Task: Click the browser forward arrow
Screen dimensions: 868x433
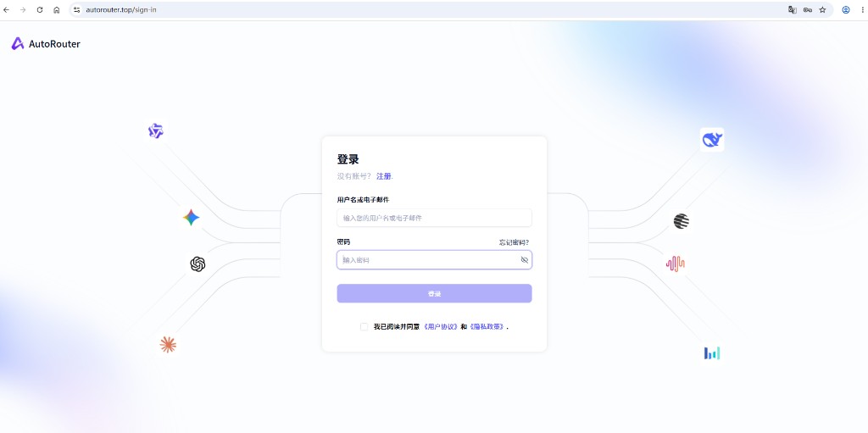Action: (x=23, y=10)
